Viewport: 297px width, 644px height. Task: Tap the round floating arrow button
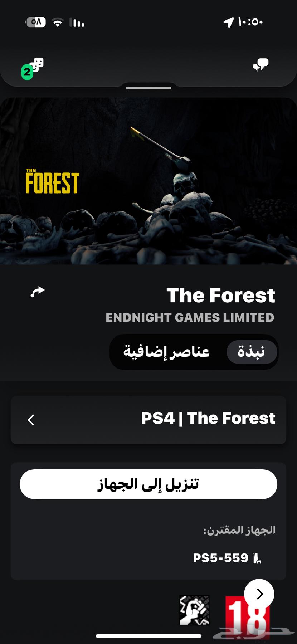(x=259, y=594)
